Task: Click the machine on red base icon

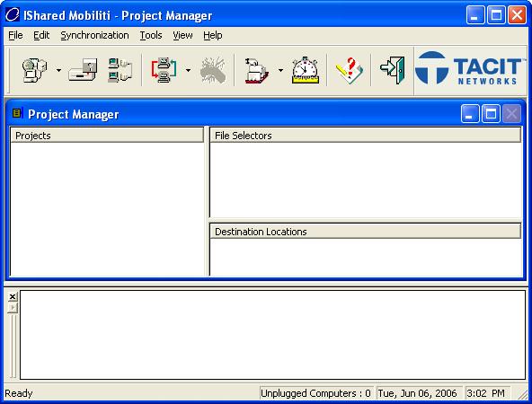Action: pos(256,71)
